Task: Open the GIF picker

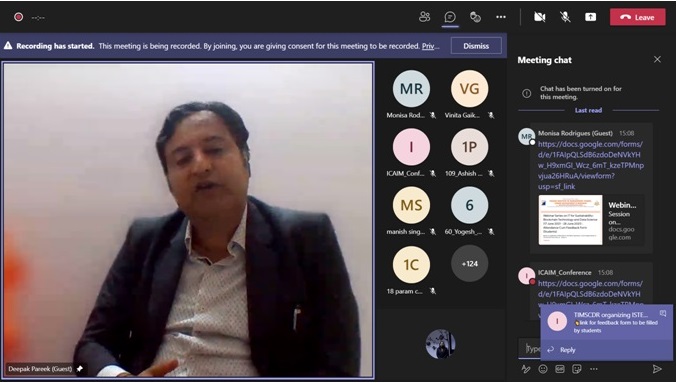Action: (560, 369)
